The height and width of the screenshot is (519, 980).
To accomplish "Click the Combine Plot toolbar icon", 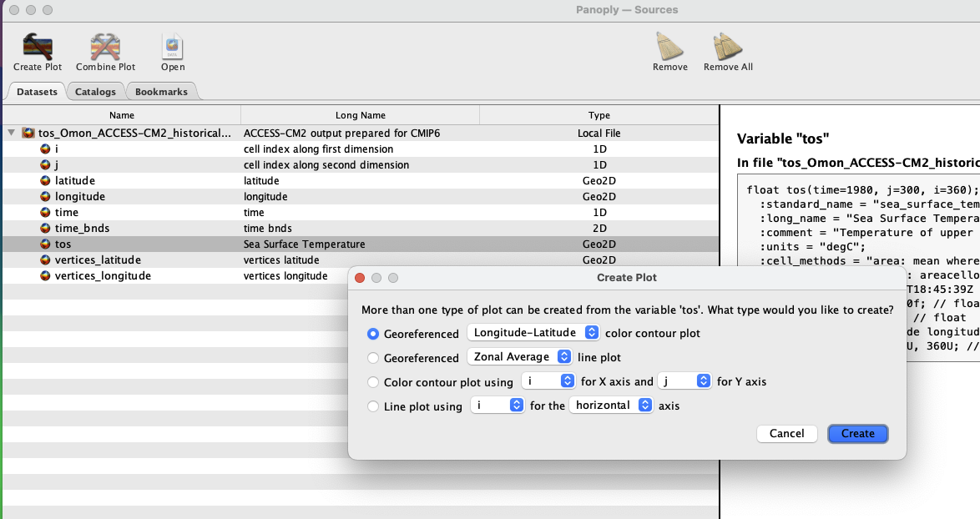I will pos(105,47).
